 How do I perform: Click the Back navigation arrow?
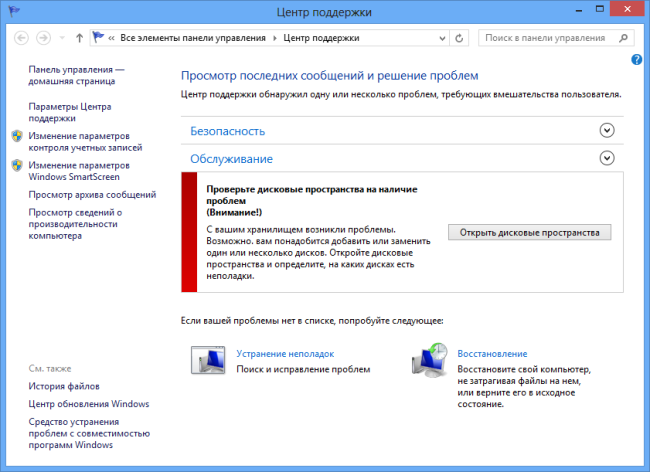[22, 38]
